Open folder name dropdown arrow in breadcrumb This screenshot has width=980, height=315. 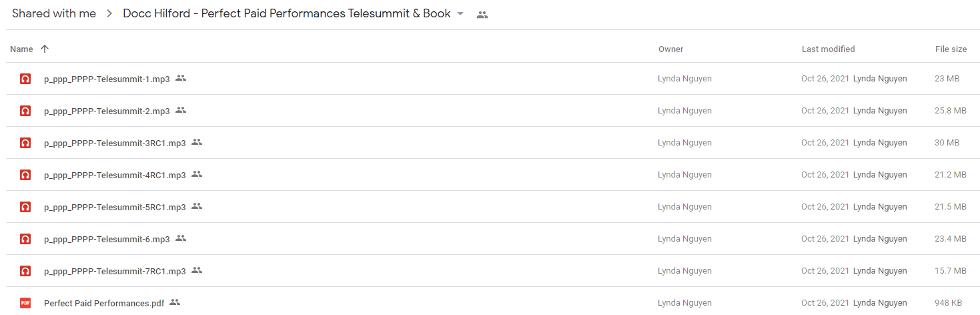460,14
